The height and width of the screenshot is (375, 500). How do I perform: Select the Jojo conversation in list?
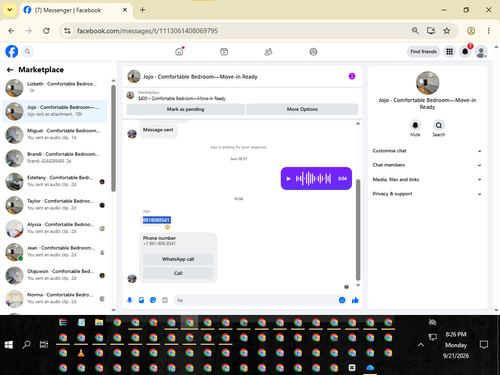[x=55, y=111]
